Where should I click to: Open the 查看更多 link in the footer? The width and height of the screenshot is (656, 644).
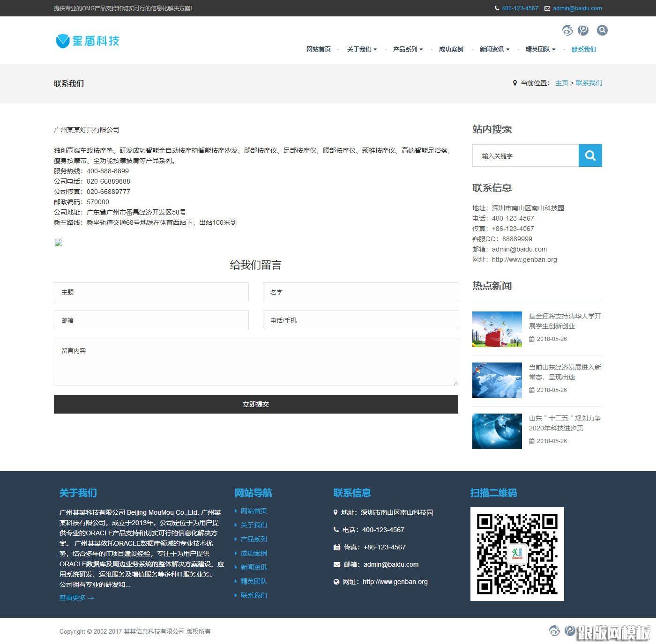pos(76,598)
